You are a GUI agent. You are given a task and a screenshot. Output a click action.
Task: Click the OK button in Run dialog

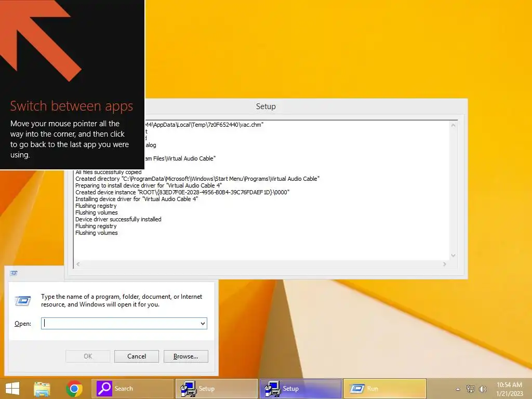(x=87, y=356)
